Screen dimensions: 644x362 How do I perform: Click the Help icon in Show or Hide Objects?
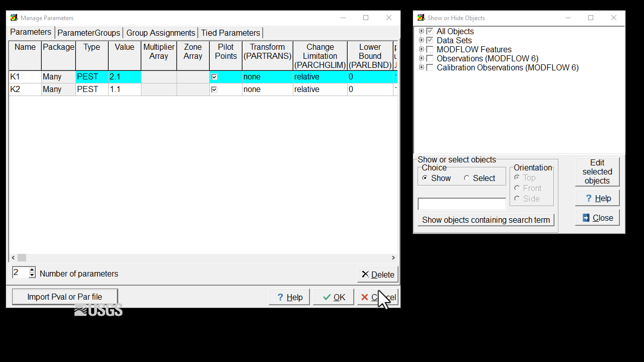588,198
